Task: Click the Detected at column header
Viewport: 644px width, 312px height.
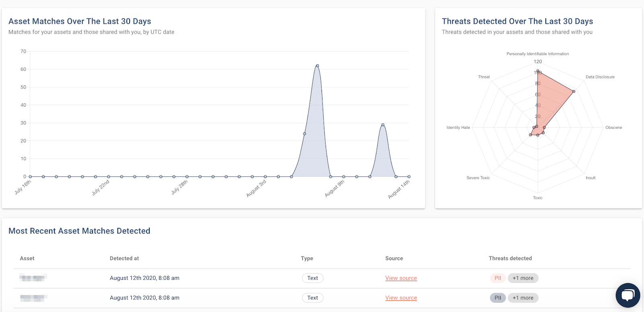Action: tap(124, 258)
